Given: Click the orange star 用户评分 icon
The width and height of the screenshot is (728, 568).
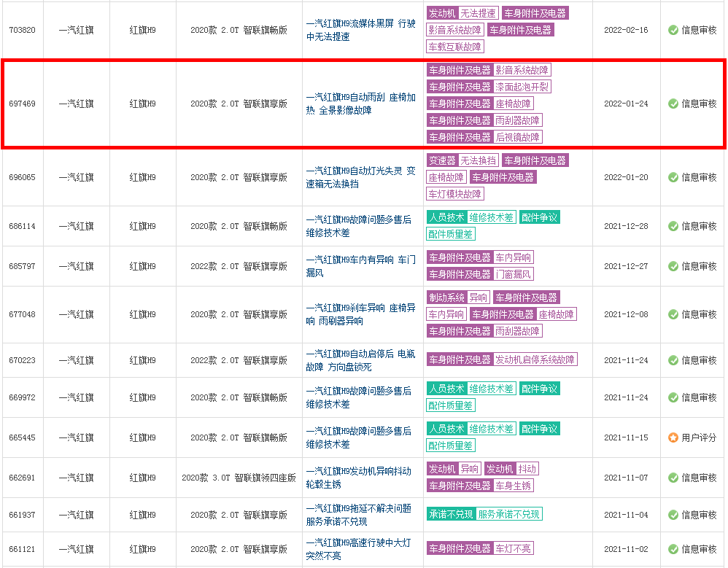Looking at the screenshot, I should click(673, 437).
